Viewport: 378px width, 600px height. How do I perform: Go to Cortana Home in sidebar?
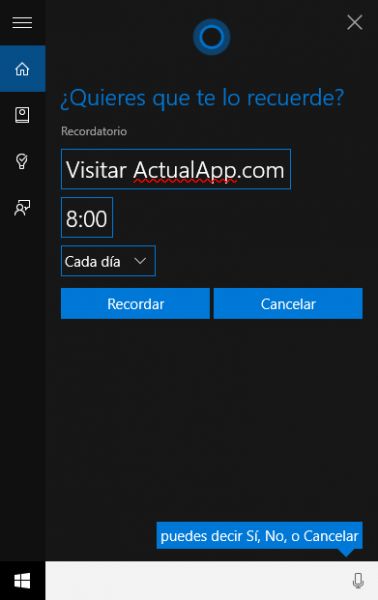click(22, 69)
